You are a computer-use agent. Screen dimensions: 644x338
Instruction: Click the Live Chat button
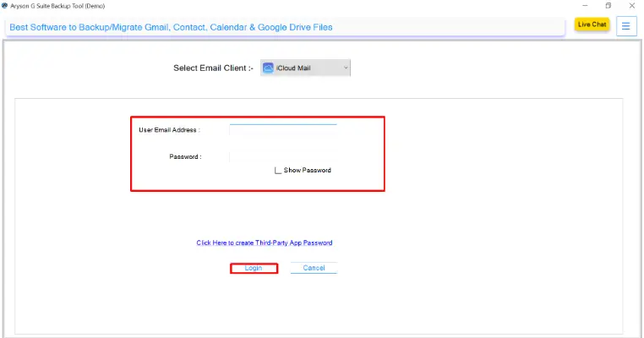pos(592,25)
